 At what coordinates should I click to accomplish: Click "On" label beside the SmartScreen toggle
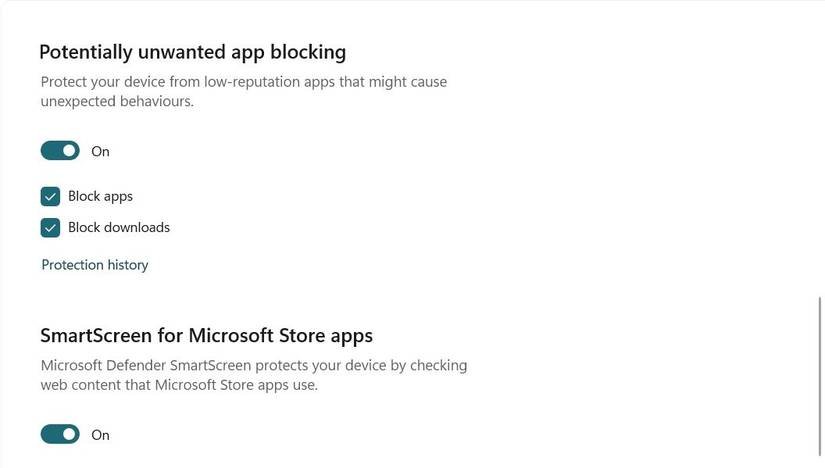coord(100,436)
